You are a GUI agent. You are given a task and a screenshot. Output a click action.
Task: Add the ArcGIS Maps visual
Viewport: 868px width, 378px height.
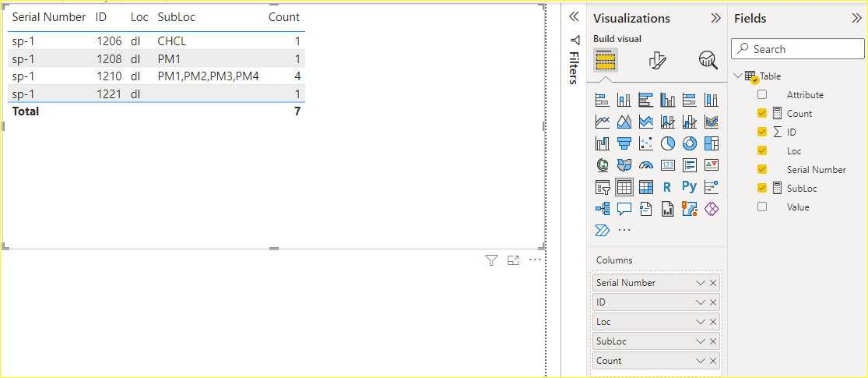coord(689,209)
